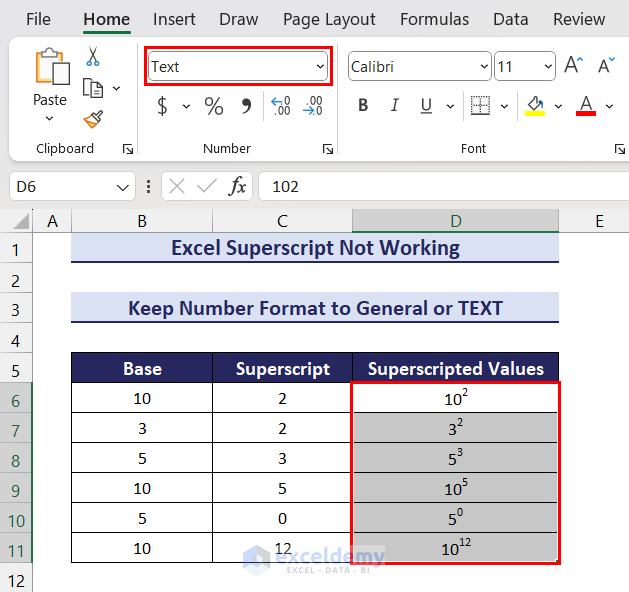This screenshot has height=592, width=629.
Task: Decrease font size with small A icon
Action: 606,65
